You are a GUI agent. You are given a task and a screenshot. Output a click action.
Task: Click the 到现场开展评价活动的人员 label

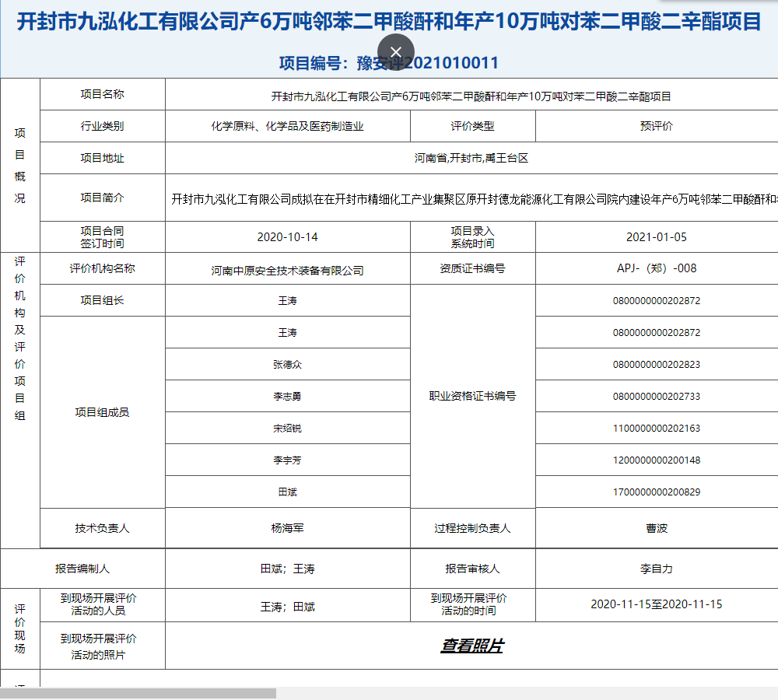pos(98,604)
